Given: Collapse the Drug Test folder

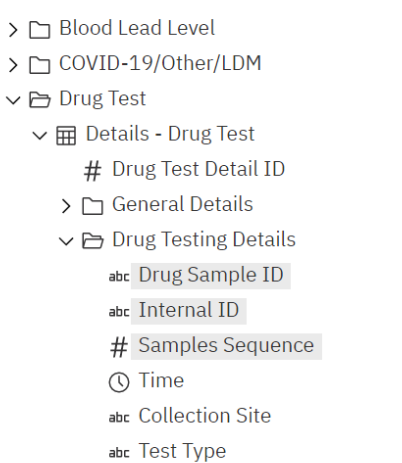Looking at the screenshot, I should [13, 100].
